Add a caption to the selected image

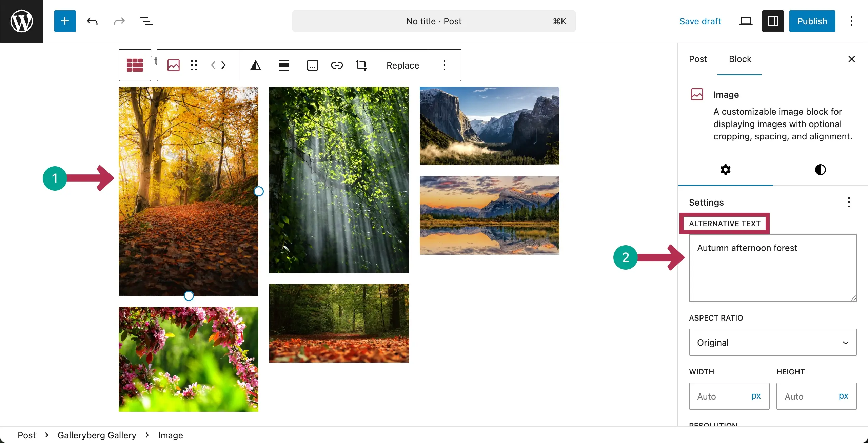(312, 65)
